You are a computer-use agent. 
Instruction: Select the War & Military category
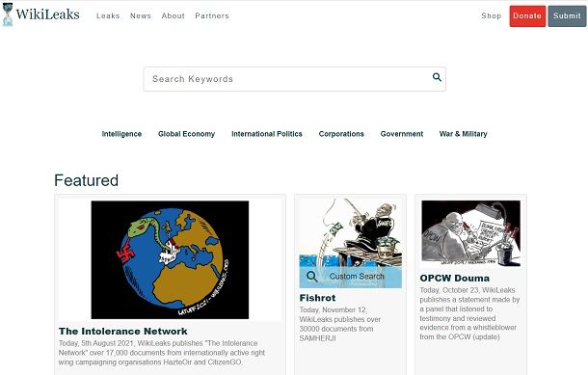463,134
